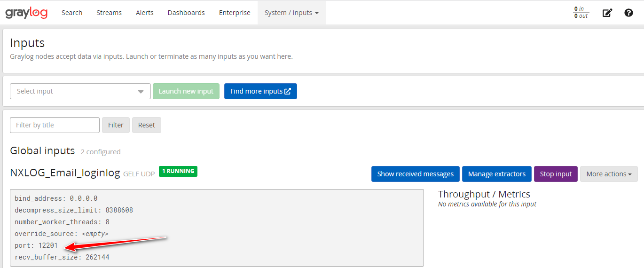644x268 pixels.
Task: Click the Filter button
Action: point(116,125)
